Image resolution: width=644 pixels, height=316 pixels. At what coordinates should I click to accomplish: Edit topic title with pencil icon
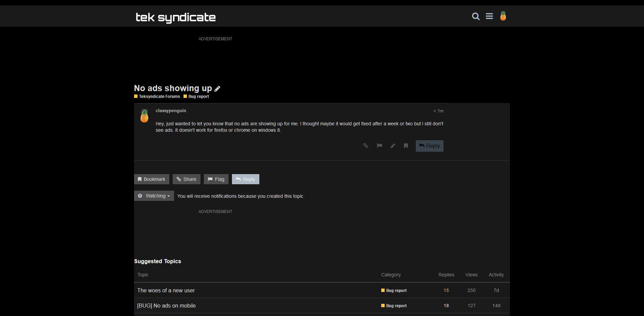pos(217,89)
